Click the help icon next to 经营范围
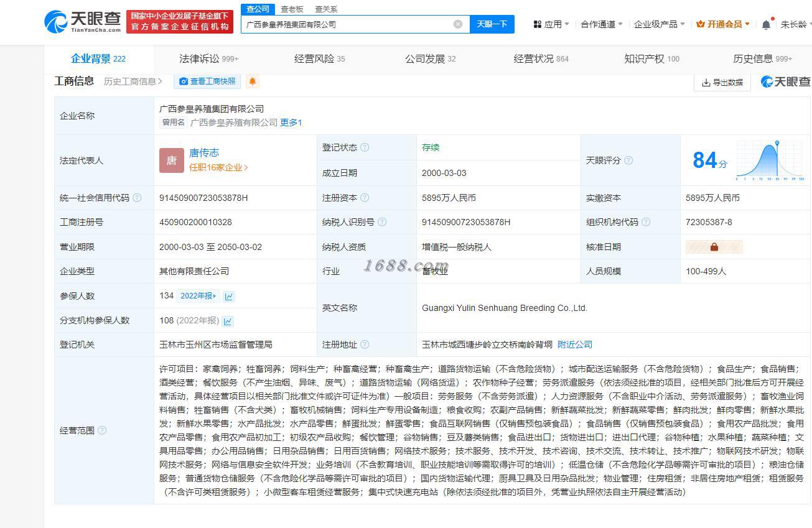This screenshot has width=812, height=528. pos(102,430)
